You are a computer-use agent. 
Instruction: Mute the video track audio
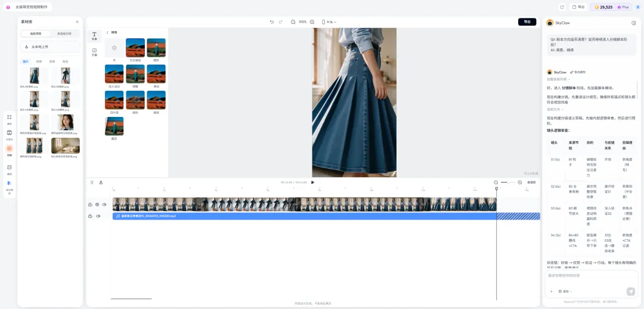click(x=104, y=204)
